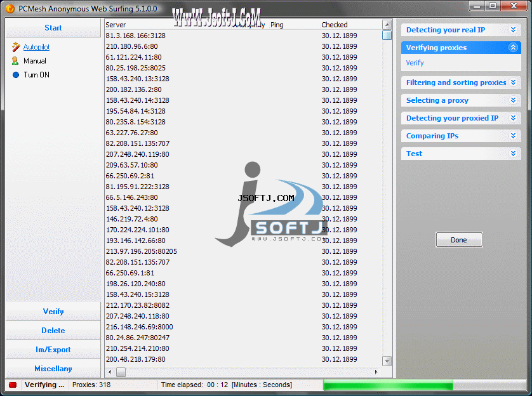
Task: Expand Selecting a proxy chevron
Action: point(513,100)
